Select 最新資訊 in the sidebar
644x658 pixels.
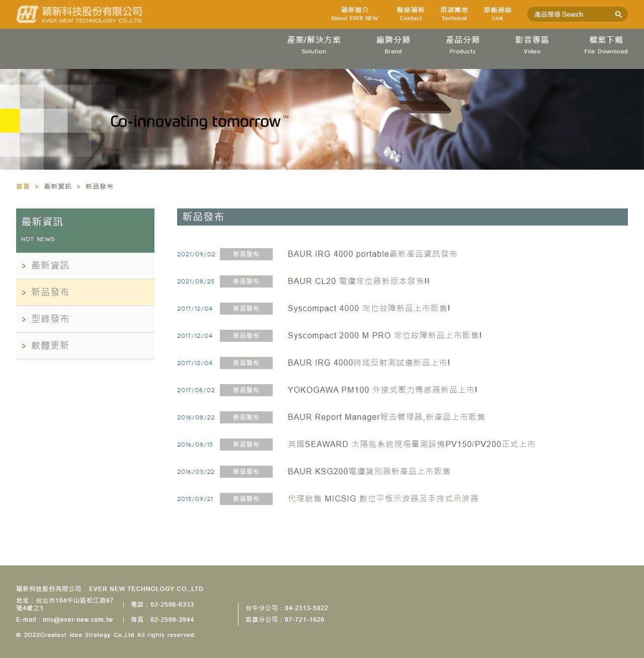coord(85,266)
